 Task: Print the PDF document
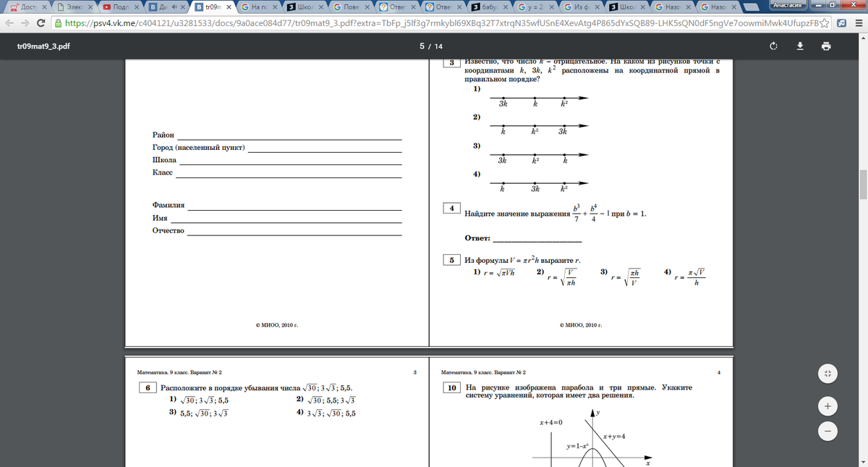[826, 46]
